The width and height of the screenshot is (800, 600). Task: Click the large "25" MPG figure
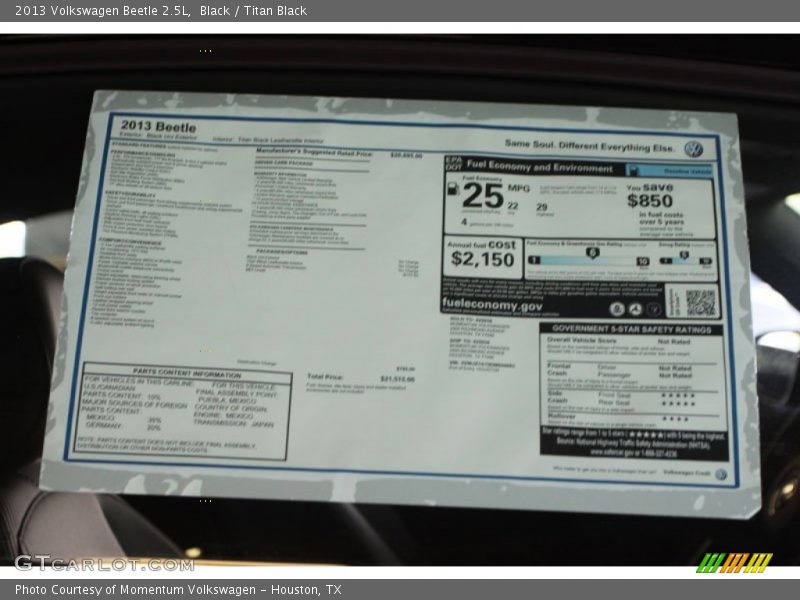click(483, 195)
